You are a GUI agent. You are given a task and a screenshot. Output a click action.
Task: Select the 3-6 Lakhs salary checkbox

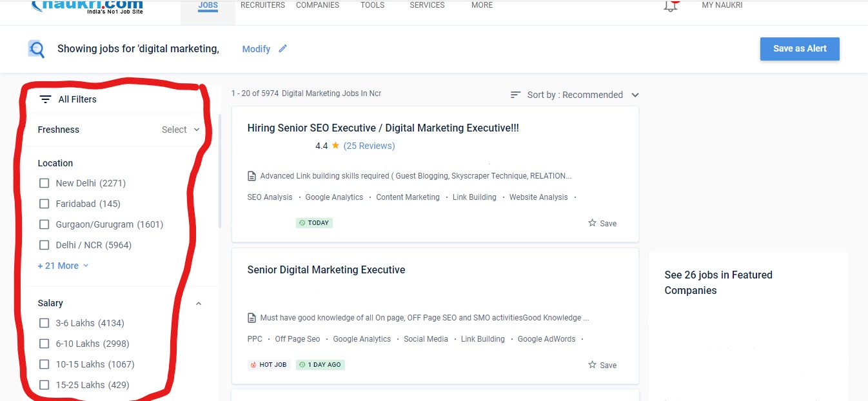tap(44, 323)
